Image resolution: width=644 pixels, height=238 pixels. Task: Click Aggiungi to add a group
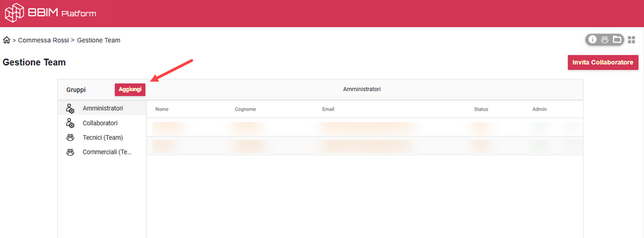[x=130, y=89]
